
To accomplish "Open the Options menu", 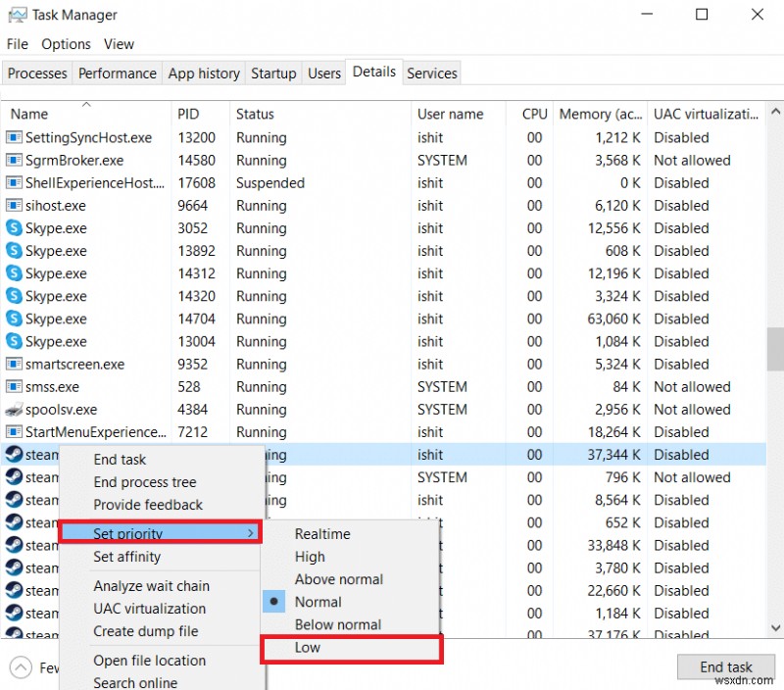I will pyautogui.click(x=66, y=44).
